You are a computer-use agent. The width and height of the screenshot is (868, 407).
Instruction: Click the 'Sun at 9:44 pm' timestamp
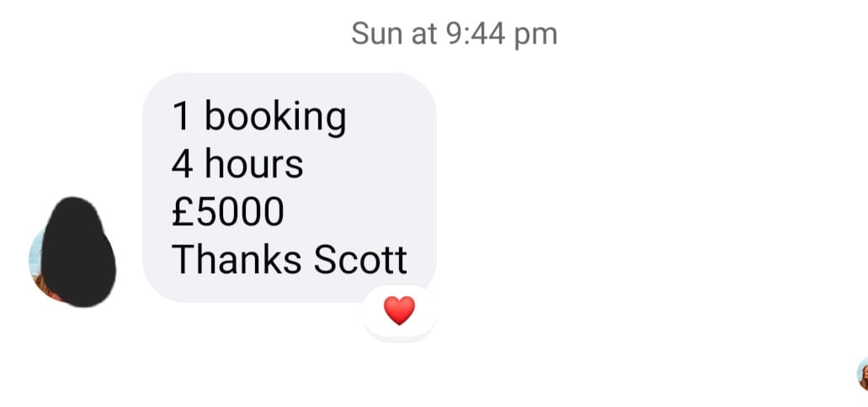coord(454,34)
